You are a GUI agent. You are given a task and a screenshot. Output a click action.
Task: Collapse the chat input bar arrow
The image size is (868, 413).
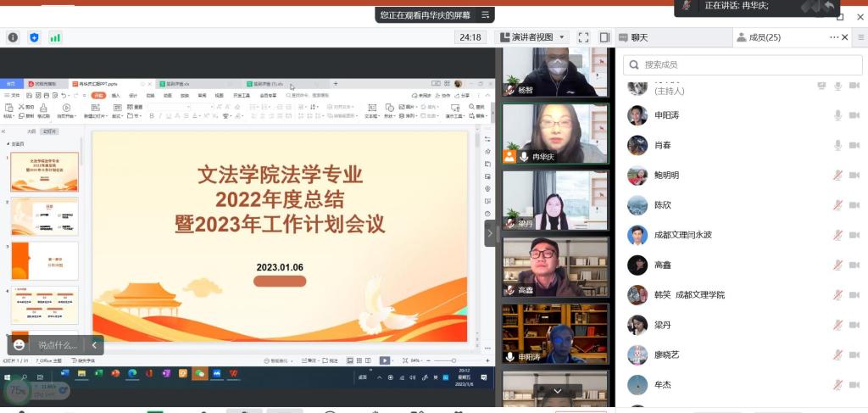95,345
